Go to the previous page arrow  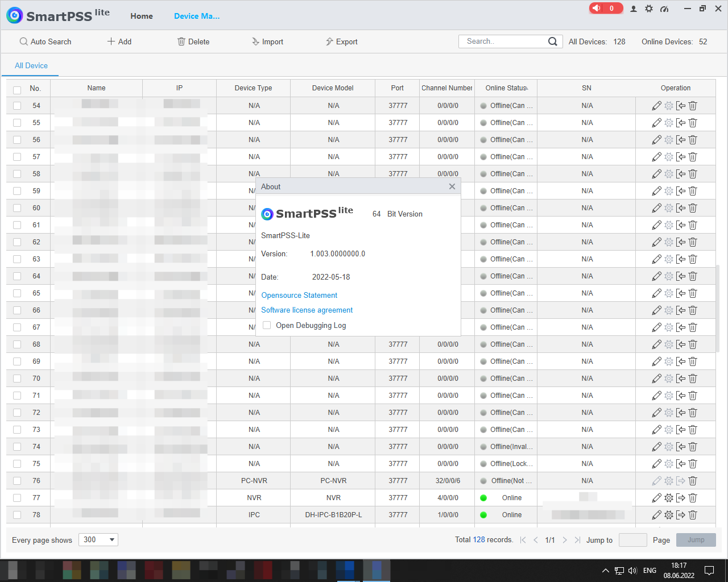(535, 540)
